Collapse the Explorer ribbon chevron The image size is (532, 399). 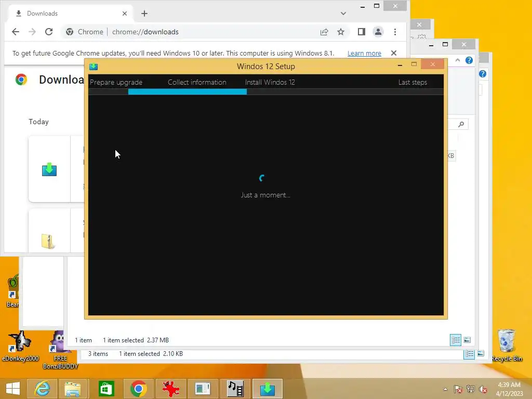click(457, 60)
